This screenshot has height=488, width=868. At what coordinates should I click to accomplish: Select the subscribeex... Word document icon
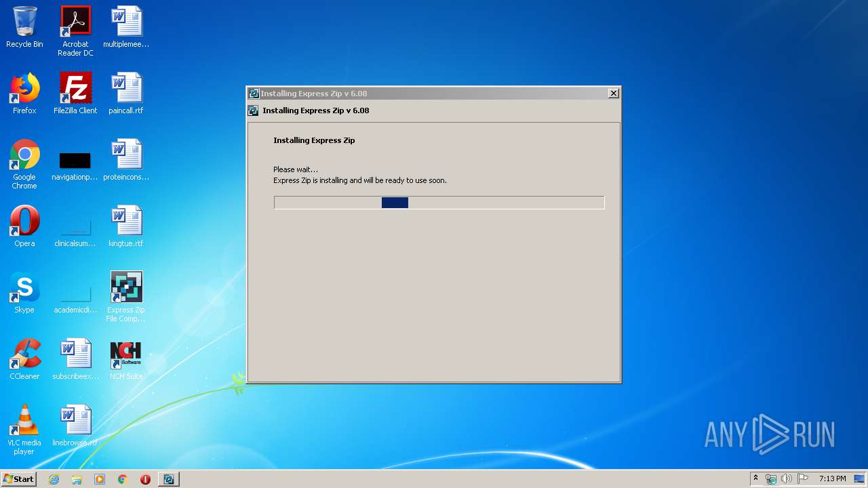75,359
